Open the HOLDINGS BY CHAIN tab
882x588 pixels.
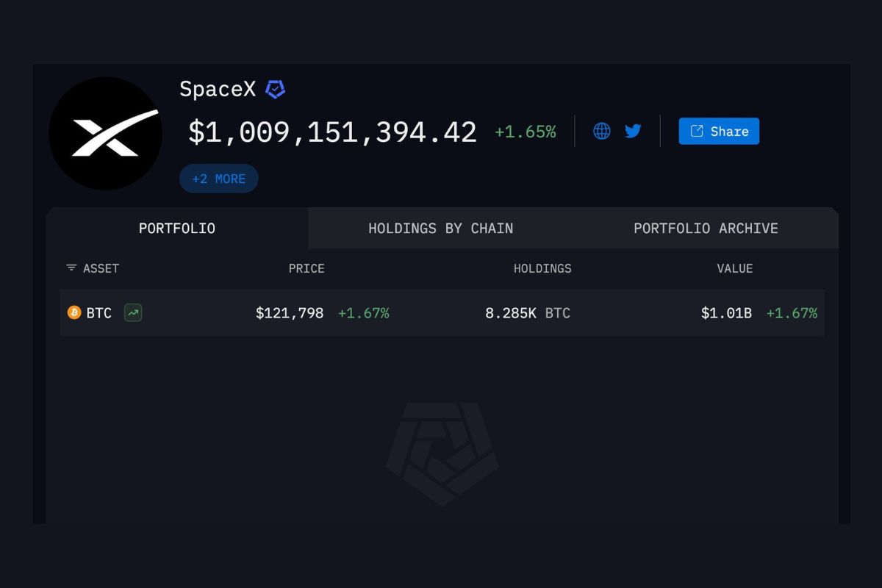click(x=440, y=229)
